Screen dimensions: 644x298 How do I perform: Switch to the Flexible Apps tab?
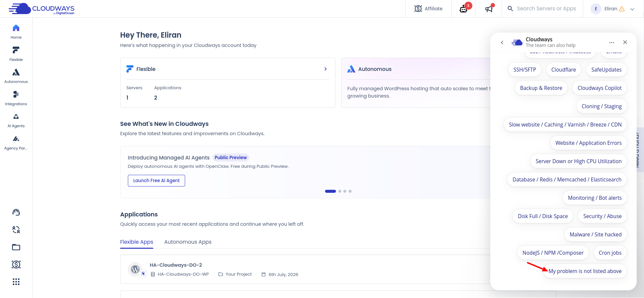point(137,242)
